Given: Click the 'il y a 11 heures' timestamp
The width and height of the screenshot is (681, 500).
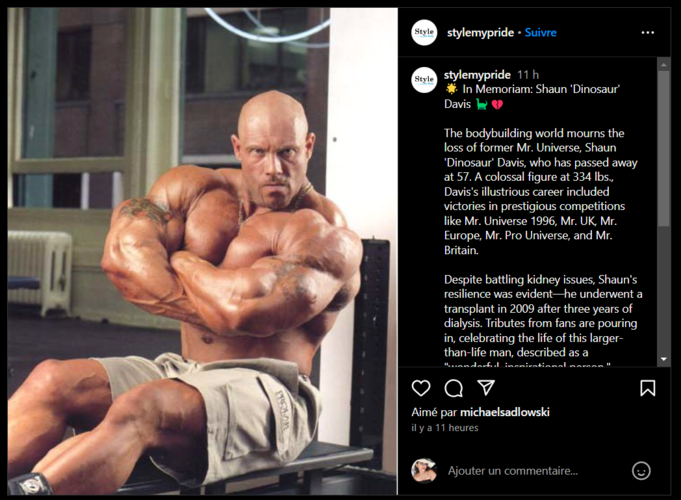Looking at the screenshot, I should point(445,428).
